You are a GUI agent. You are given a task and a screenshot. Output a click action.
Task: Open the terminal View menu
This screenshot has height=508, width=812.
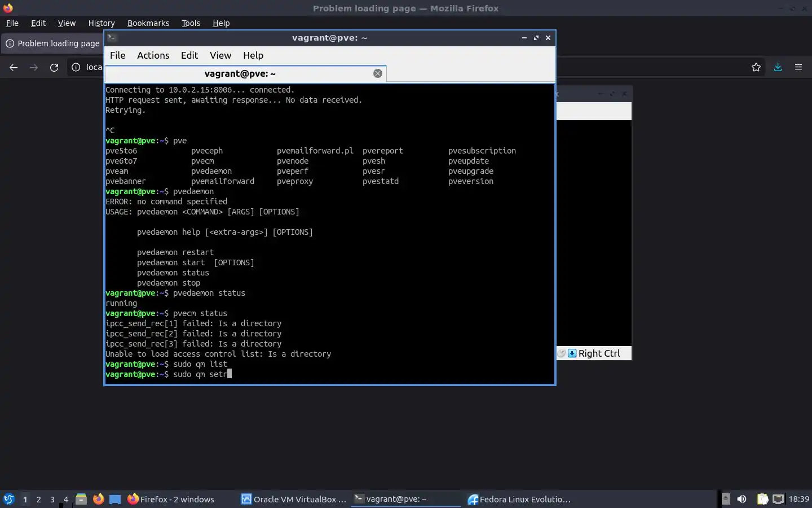tap(220, 55)
